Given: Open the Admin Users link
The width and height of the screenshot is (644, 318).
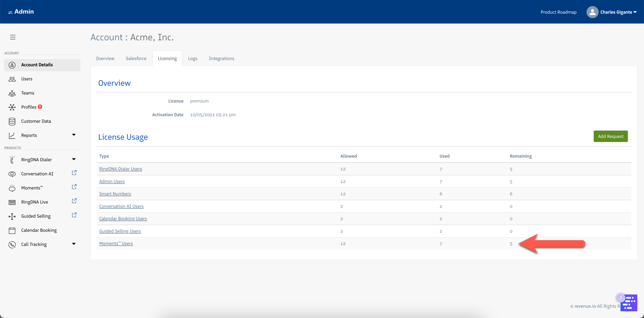Looking at the screenshot, I should point(112,181).
